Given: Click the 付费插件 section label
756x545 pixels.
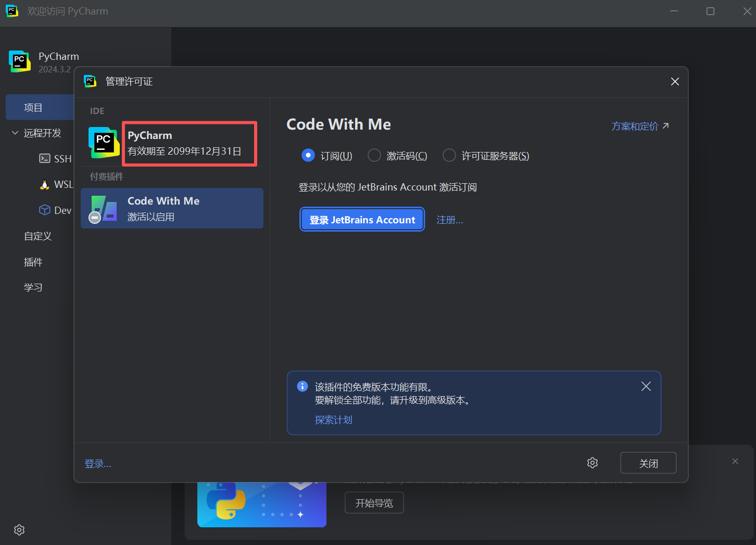Looking at the screenshot, I should click(x=107, y=176).
